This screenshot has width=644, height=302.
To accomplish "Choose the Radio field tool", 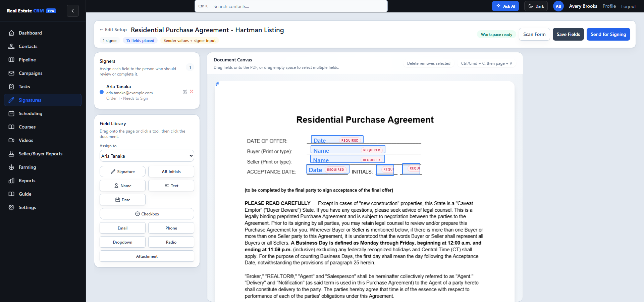I will click(171, 242).
